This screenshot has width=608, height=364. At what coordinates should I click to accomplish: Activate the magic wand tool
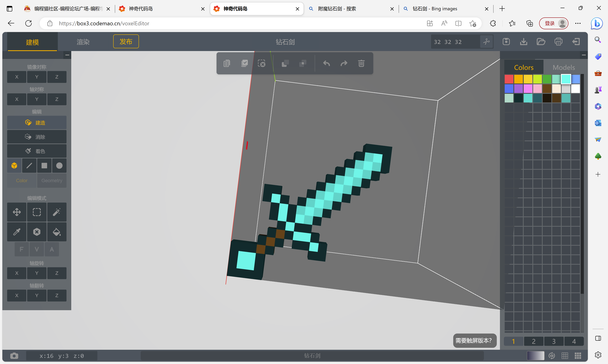pos(57,212)
